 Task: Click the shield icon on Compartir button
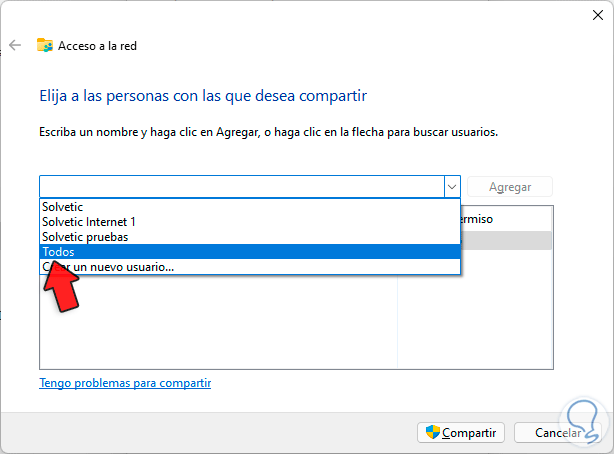click(x=433, y=433)
